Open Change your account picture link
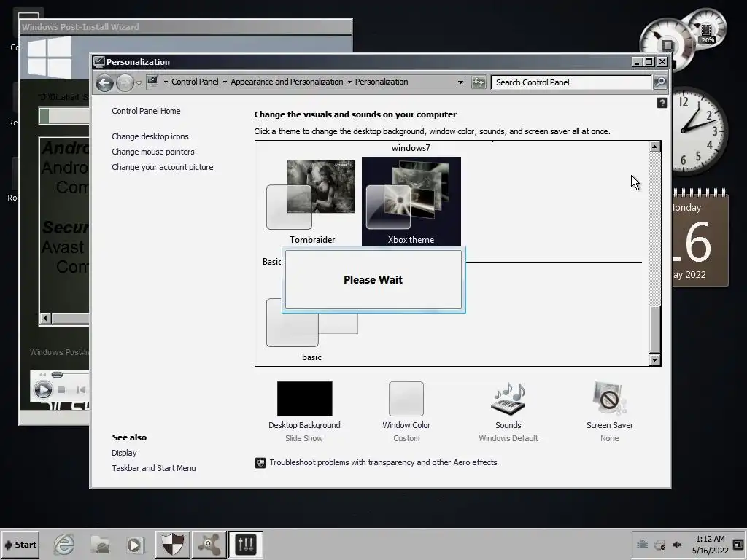 pyautogui.click(x=163, y=167)
